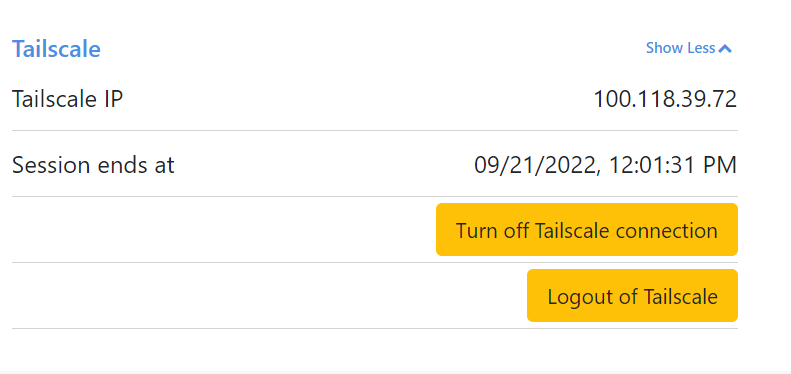Click the upward chevron icon beside Show Less

pyautogui.click(x=725, y=48)
